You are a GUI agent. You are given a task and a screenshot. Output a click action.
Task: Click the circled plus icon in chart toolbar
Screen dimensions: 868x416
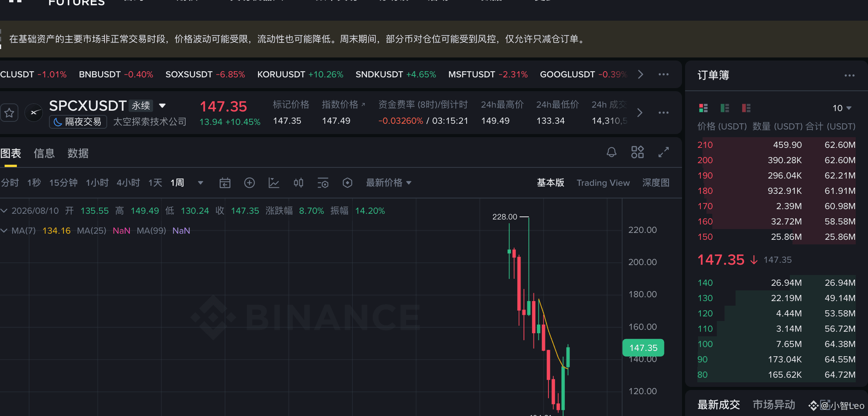click(x=250, y=183)
